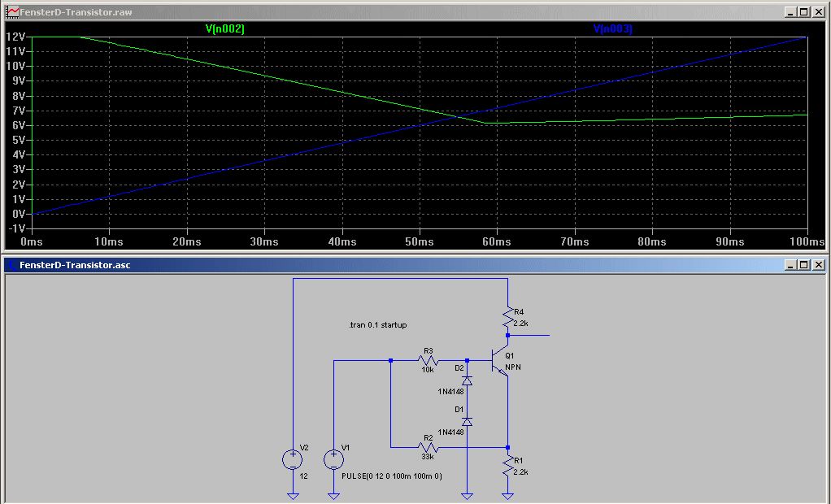Click the 50ms time axis label
This screenshot has height=504, width=831.
coord(420,241)
